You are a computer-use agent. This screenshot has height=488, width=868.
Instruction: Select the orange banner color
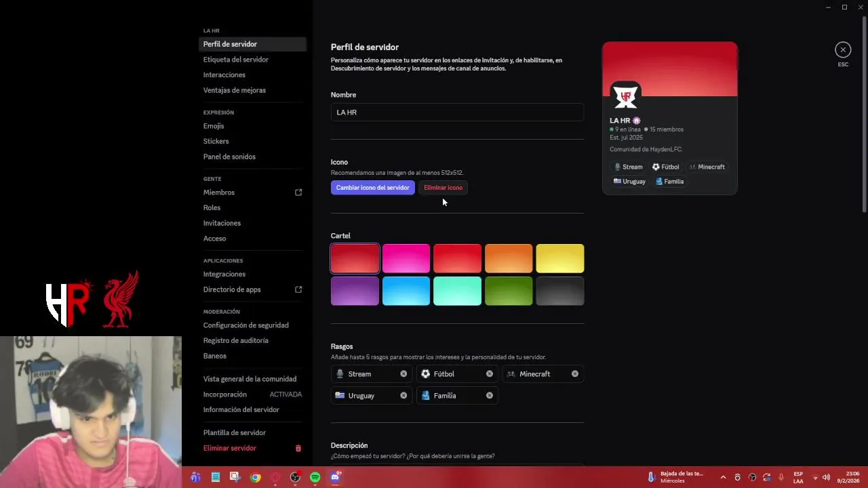coord(509,258)
